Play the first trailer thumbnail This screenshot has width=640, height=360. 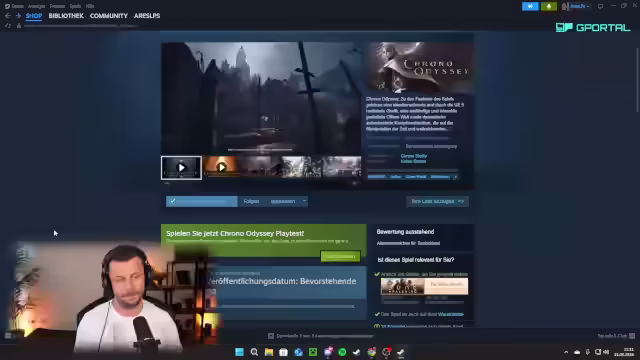tap(181, 168)
